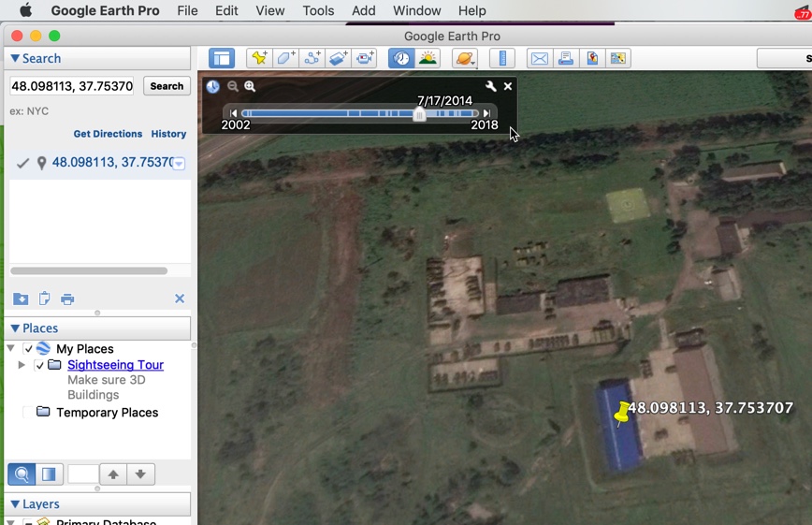Step to the next imagery date

(x=486, y=113)
